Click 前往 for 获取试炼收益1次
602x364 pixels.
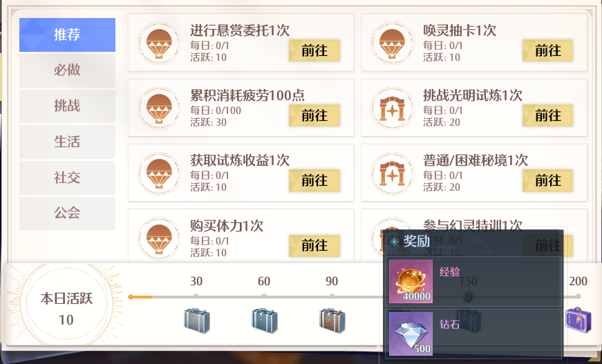(x=314, y=181)
